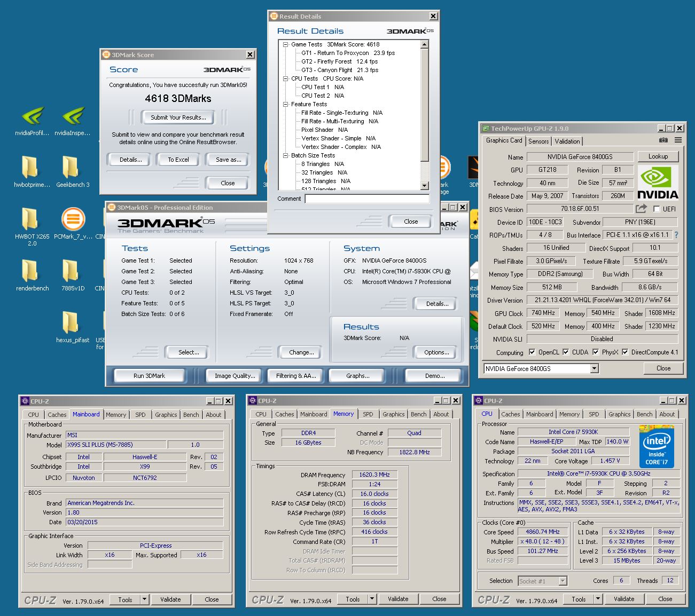
Task: Click the Graphs button in 3DMark05
Action: 357,376
